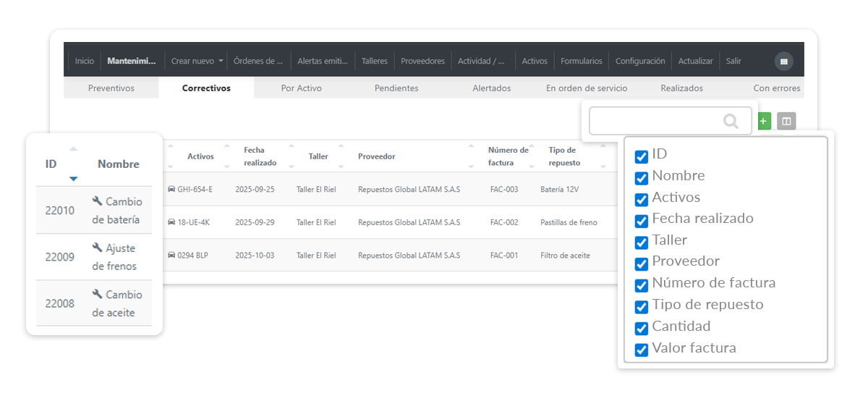Sort table by Fecha realizado header
Viewport: 868px width, 396px height.
[x=260, y=156]
